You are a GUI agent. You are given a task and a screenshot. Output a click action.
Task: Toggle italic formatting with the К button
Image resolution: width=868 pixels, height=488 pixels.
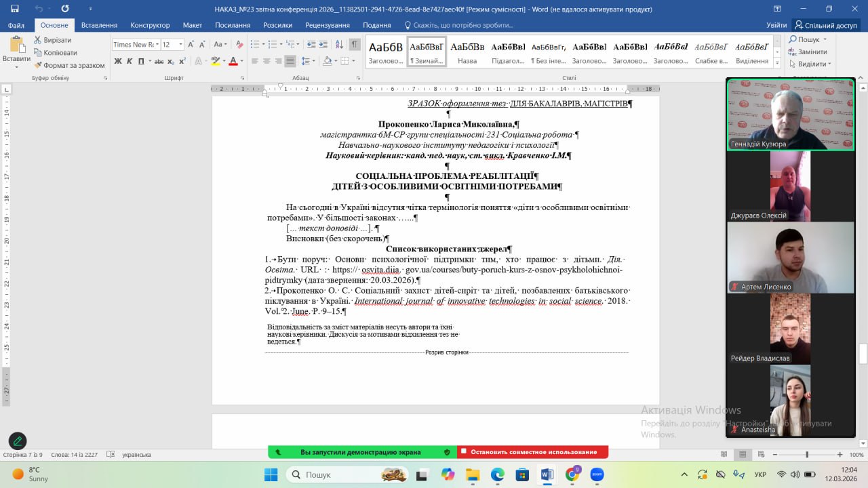pyautogui.click(x=129, y=61)
